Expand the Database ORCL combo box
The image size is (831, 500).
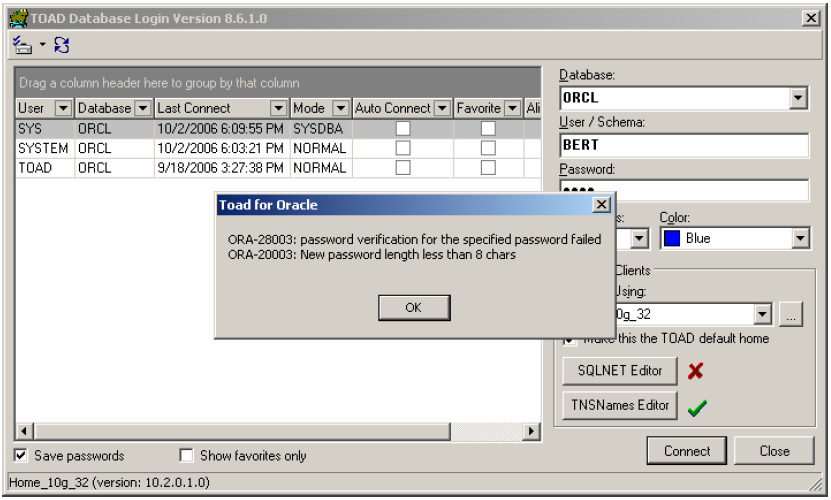pos(798,98)
